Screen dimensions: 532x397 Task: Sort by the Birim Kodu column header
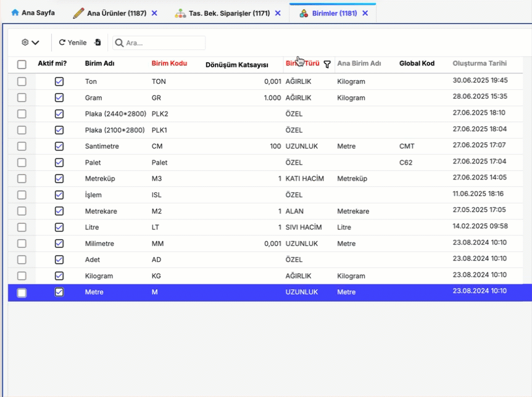pyautogui.click(x=169, y=63)
